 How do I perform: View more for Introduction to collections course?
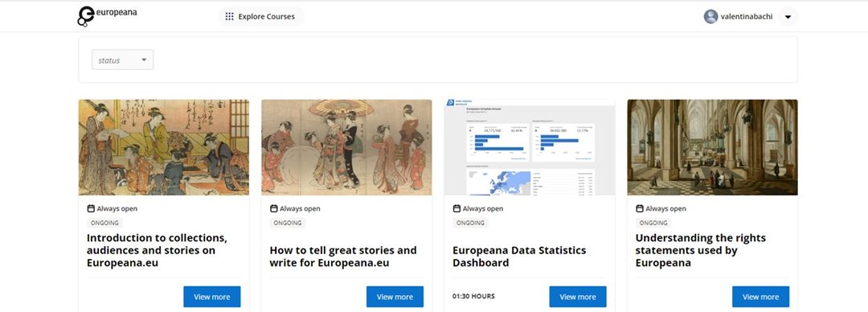[x=212, y=297]
